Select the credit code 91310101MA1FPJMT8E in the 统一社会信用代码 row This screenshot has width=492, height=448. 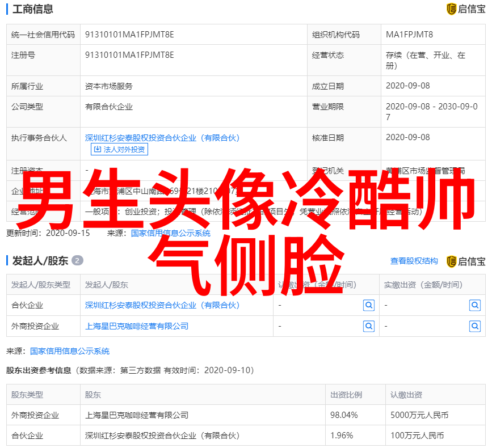pos(129,35)
